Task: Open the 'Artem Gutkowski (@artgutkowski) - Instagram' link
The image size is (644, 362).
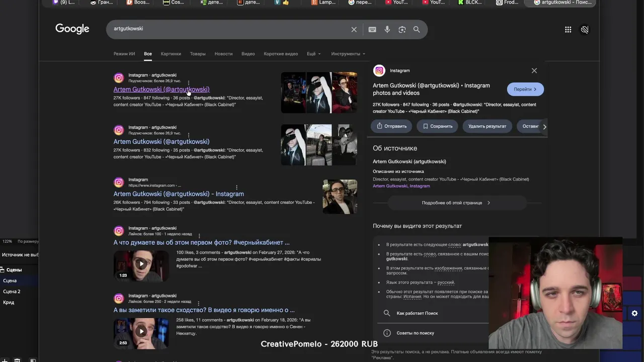Action: point(179,194)
